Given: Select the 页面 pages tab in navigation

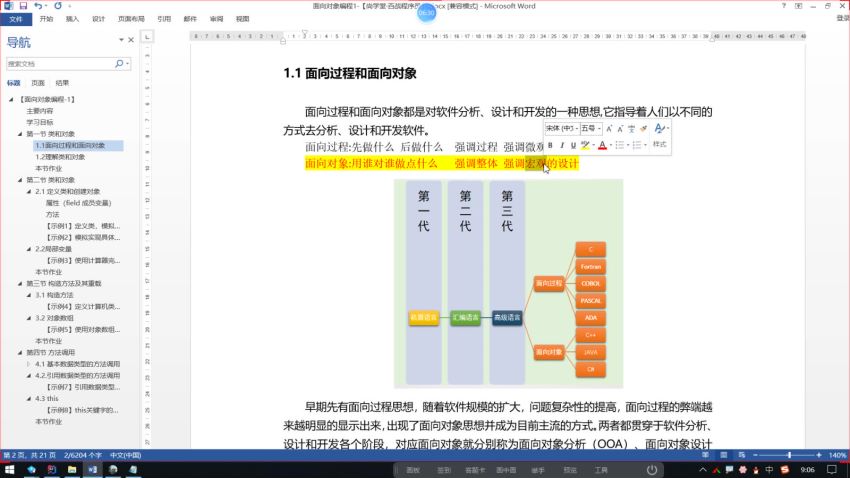Looking at the screenshot, I should click(38, 83).
